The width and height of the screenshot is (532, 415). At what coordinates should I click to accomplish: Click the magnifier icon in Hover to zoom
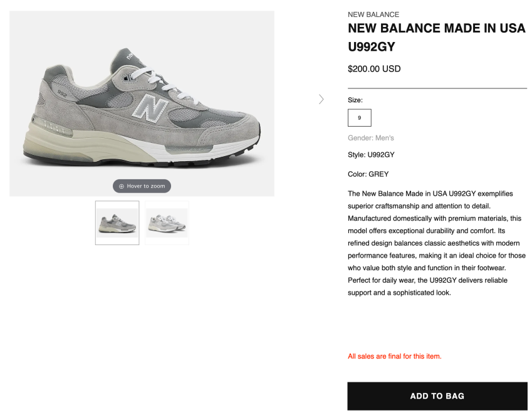[122, 186]
